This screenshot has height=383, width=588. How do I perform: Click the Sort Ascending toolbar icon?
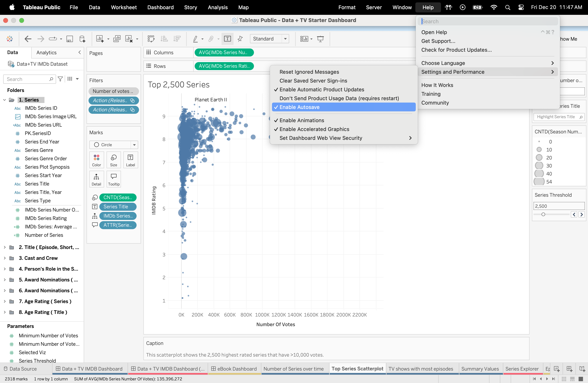[x=164, y=39]
